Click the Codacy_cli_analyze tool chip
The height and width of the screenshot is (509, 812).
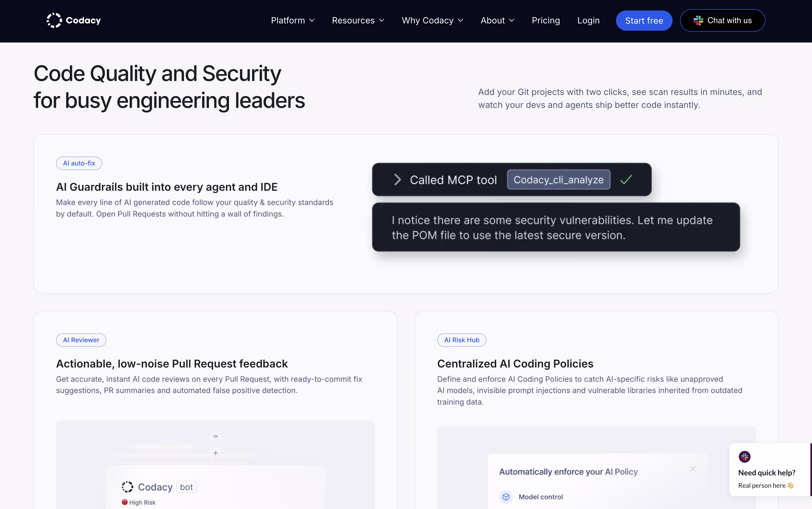(x=558, y=180)
